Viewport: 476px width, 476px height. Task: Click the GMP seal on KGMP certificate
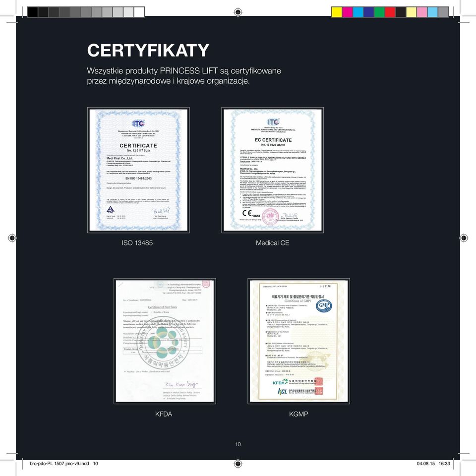click(324, 306)
